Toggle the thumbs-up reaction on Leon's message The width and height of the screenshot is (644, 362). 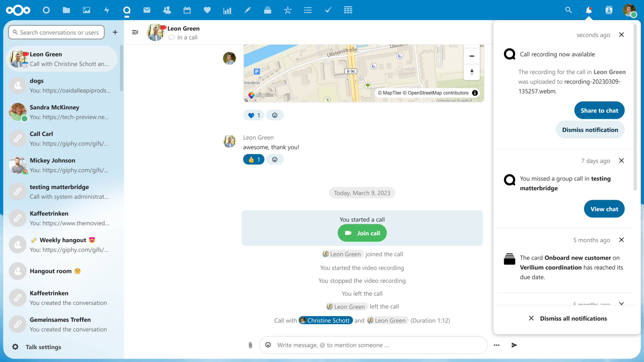pos(253,159)
